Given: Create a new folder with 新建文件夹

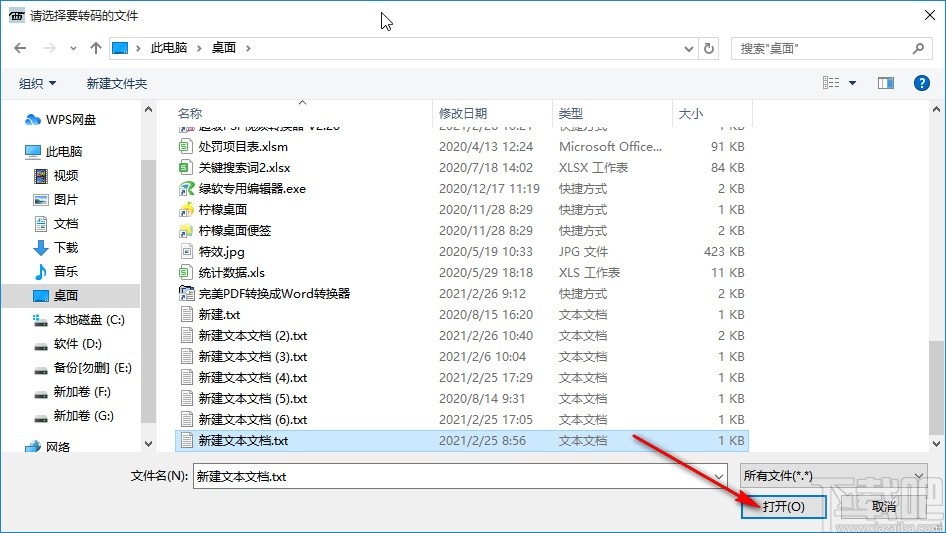Looking at the screenshot, I should pyautogui.click(x=116, y=83).
